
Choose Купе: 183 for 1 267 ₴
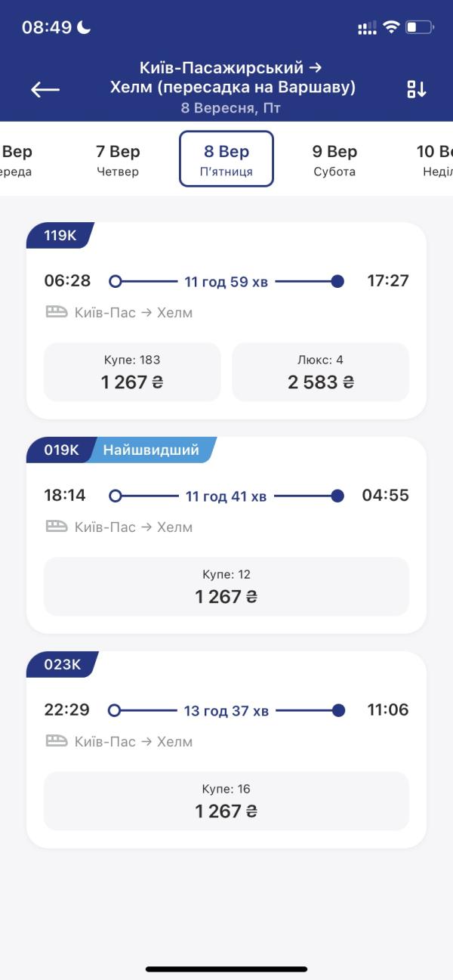[132, 372]
